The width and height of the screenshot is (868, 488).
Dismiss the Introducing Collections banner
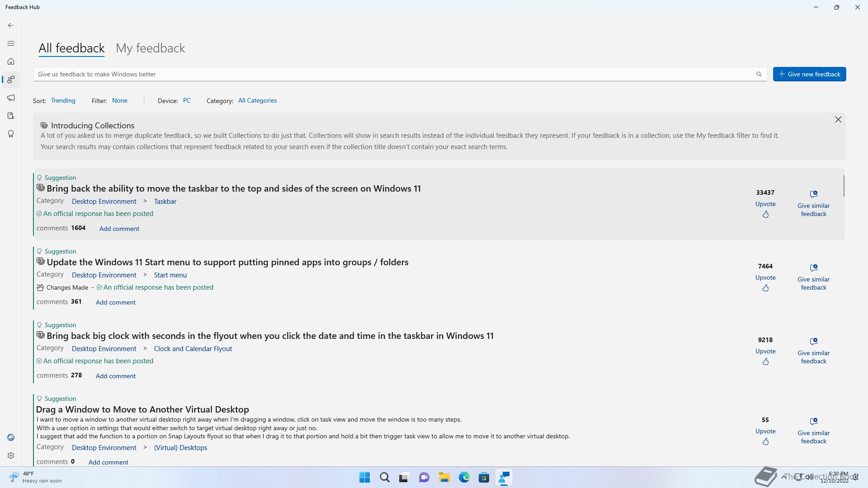coord(838,119)
